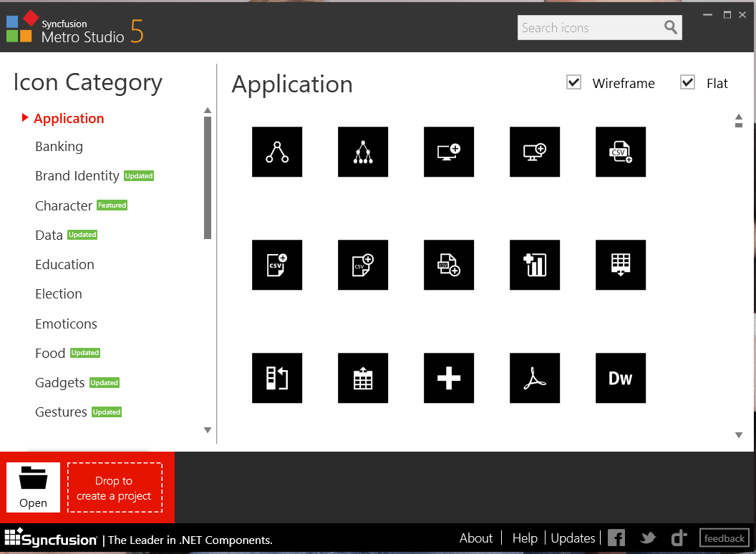Choose the first node-branch share icon
Viewport: 756px width, 554px height.
[277, 152]
